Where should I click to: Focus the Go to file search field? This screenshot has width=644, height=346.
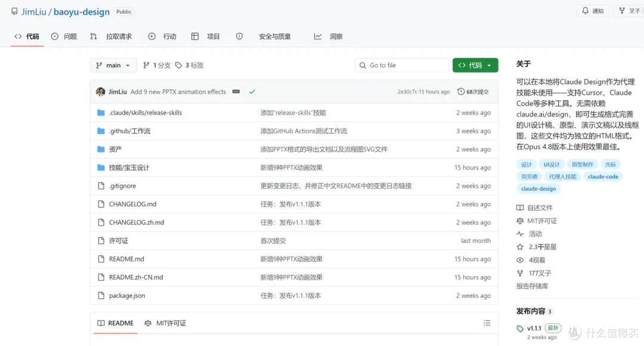click(x=402, y=65)
